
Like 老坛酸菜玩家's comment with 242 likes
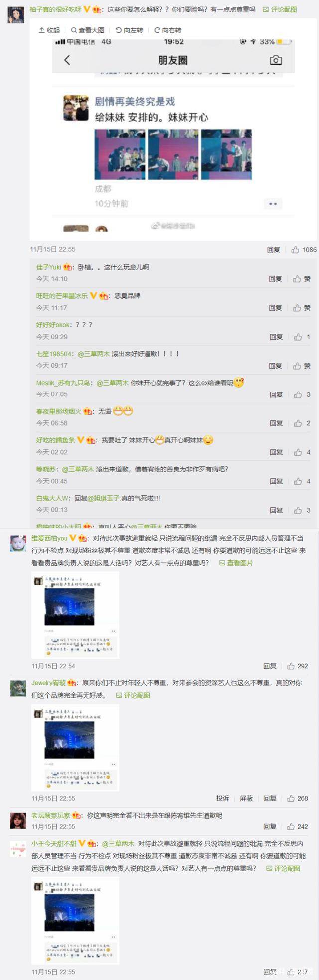pos(298,827)
